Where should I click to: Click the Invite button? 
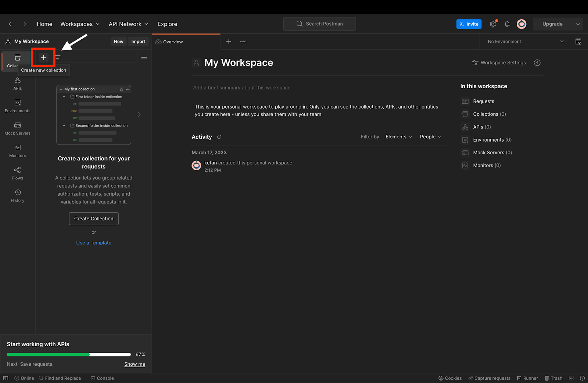click(x=469, y=24)
